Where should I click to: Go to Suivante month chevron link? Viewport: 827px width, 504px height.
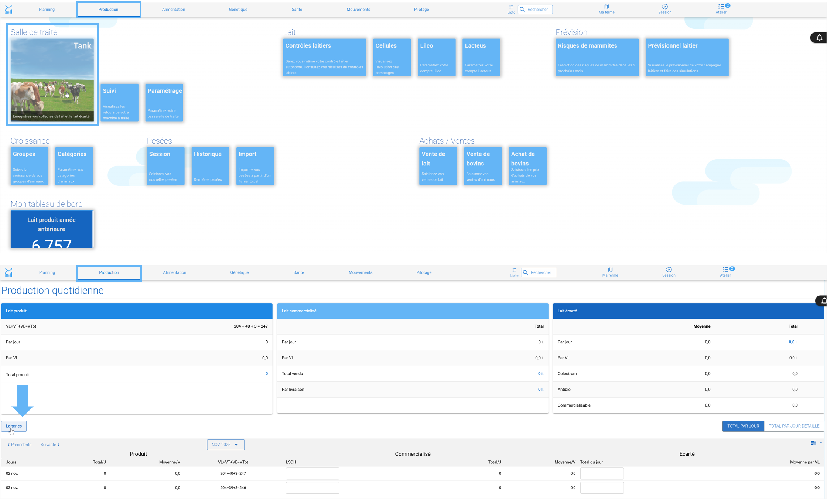point(50,445)
